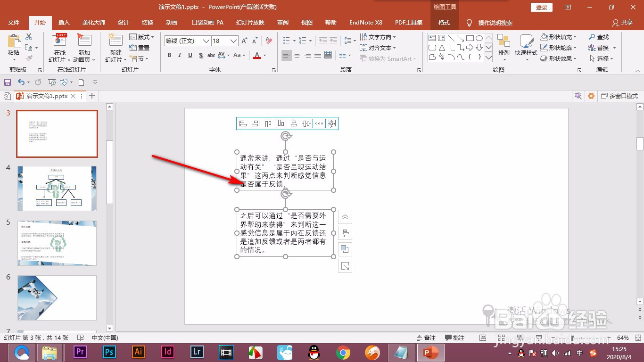Switch to the Format (格式) drawing tools tab

(444, 23)
